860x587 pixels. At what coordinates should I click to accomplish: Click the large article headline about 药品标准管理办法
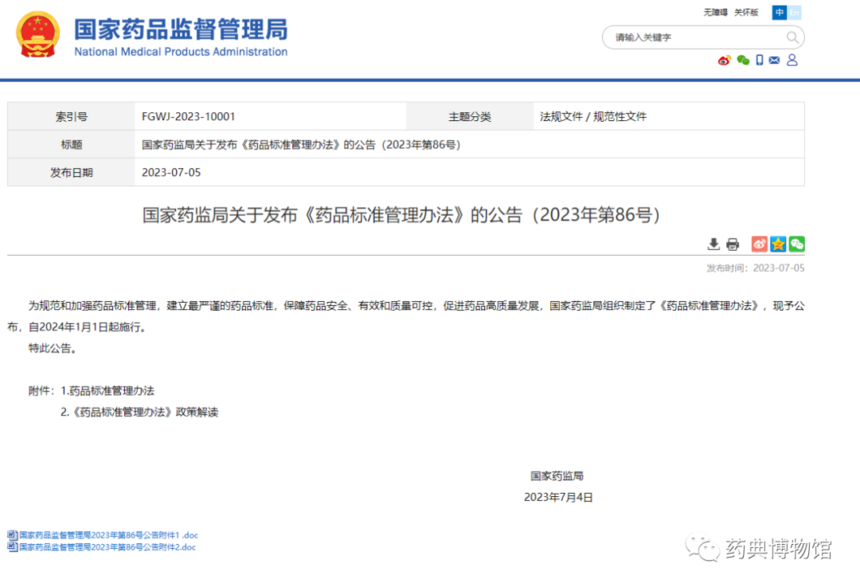click(401, 215)
